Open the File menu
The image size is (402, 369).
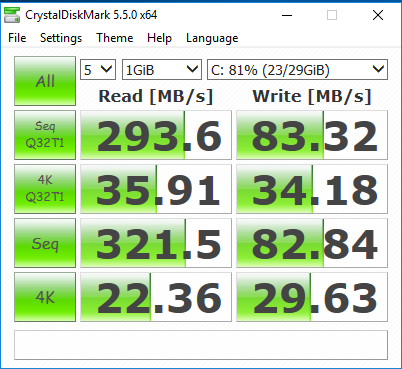[x=17, y=38]
